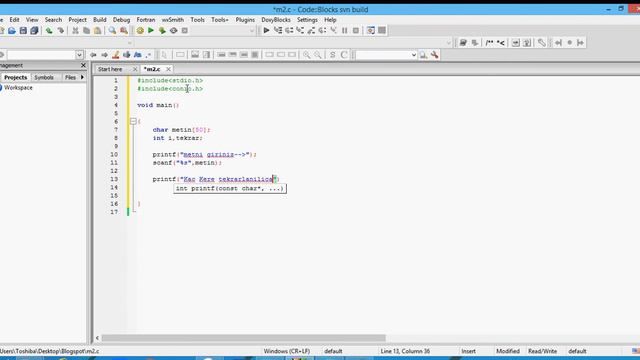The image size is (640, 360).
Task: Show more management tabs with arrow
Action: (x=82, y=77)
